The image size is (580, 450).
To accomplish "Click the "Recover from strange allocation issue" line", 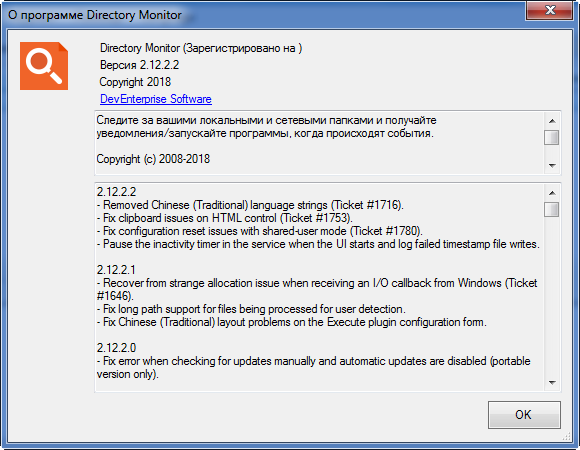I will (317, 290).
